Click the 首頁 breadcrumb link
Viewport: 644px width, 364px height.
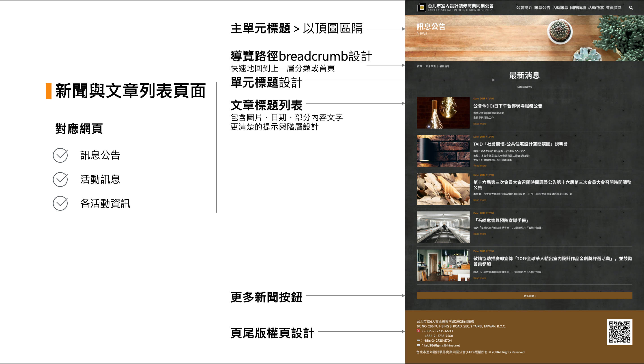point(419,66)
